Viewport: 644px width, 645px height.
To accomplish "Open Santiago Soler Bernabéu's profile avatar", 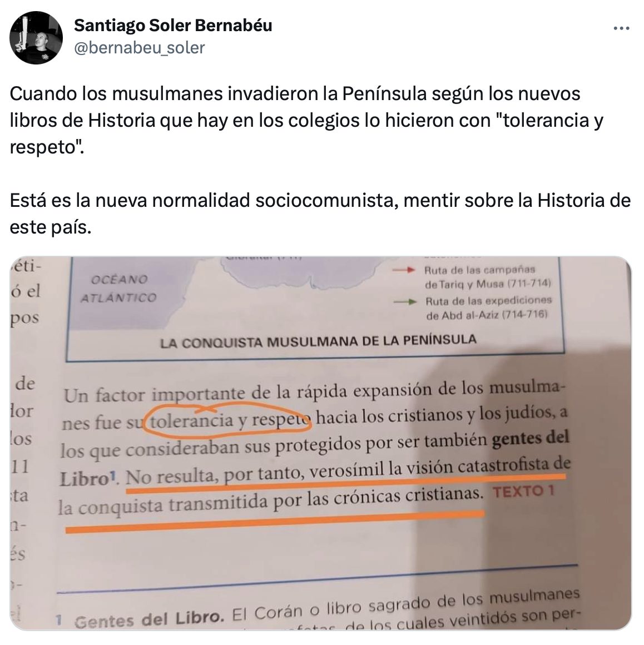I will [36, 38].
